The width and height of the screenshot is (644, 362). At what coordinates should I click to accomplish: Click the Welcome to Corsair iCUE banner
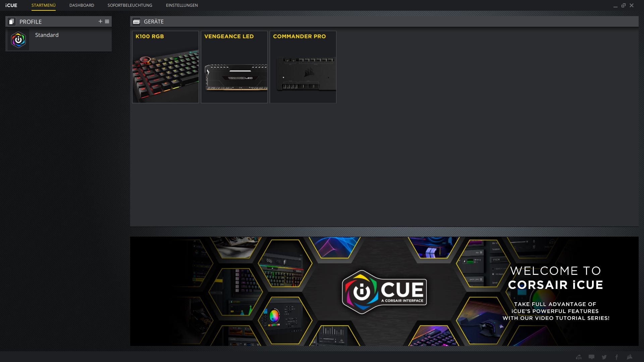[384, 291]
